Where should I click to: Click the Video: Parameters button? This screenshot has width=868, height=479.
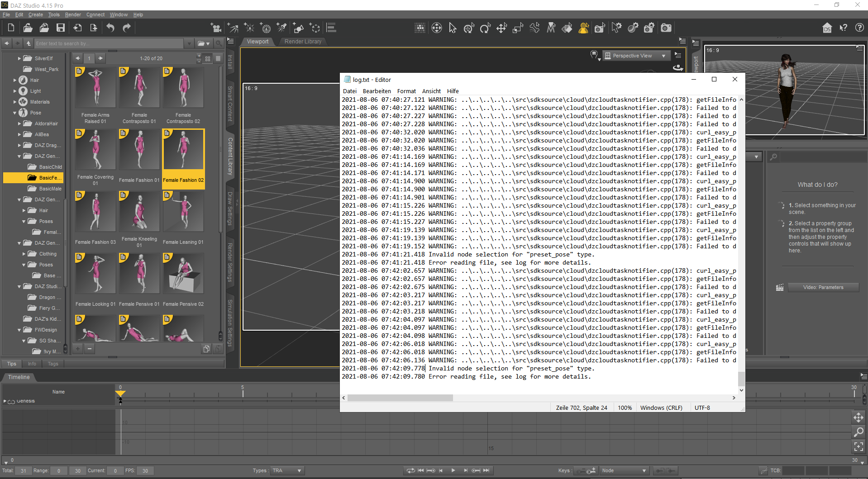tap(823, 287)
